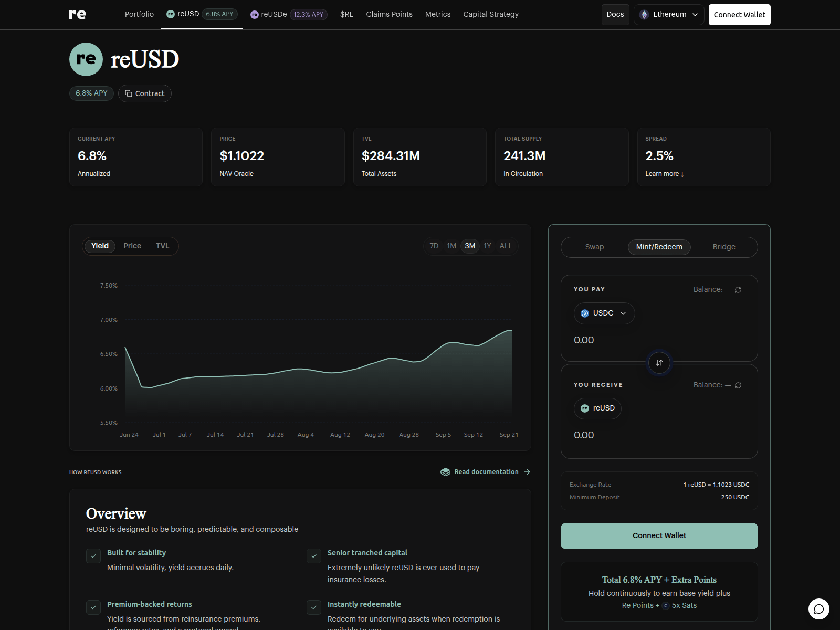Open the Portfolio nav item
The image size is (840, 630).
(x=139, y=14)
